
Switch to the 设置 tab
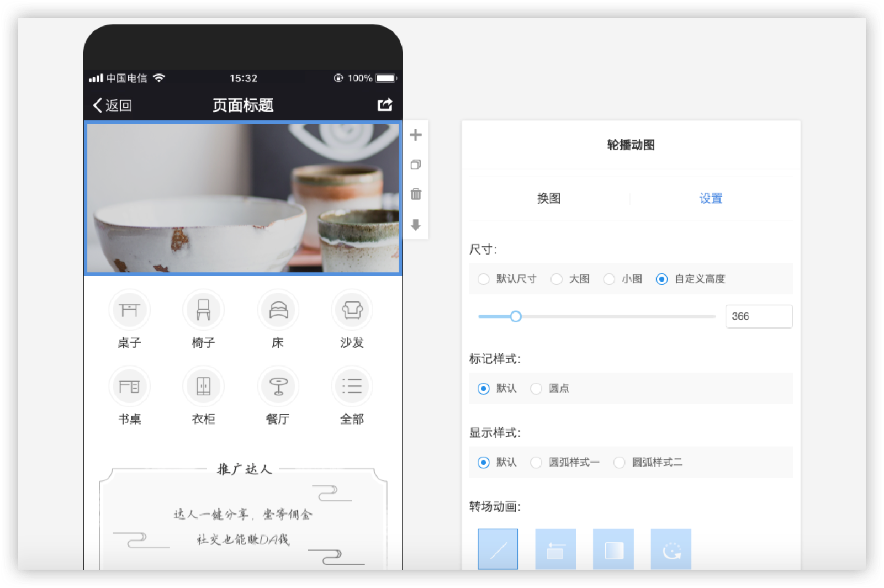[x=711, y=198]
